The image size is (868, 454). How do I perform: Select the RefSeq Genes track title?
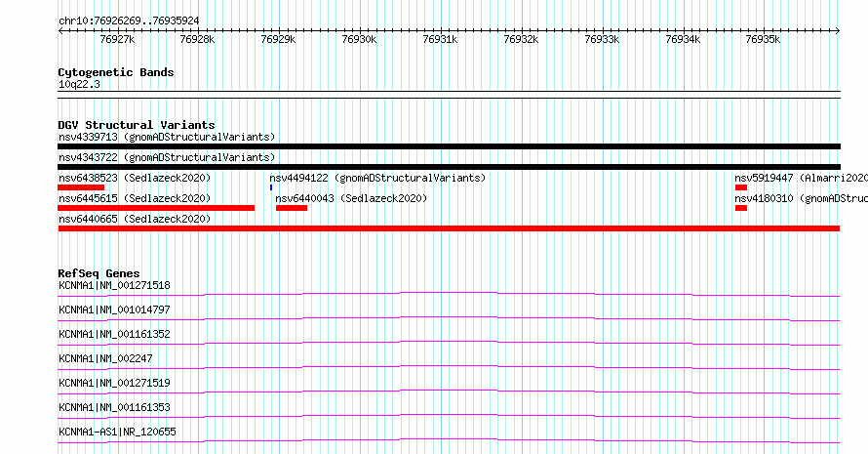coord(99,273)
